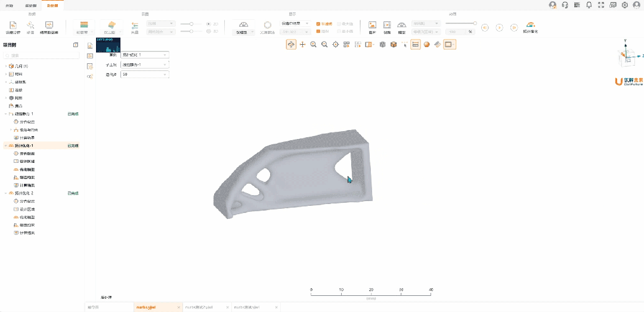Select the 2D radio button
644x312 pixels.
[x=209, y=24]
